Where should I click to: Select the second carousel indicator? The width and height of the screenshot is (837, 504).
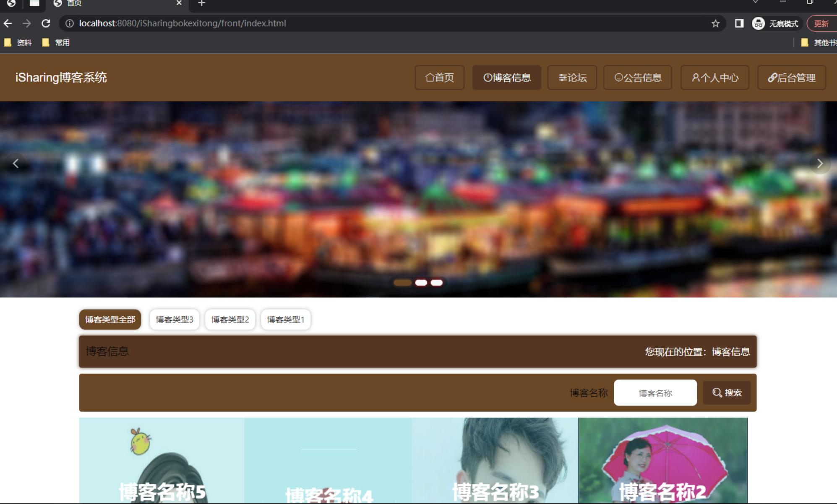tap(421, 283)
